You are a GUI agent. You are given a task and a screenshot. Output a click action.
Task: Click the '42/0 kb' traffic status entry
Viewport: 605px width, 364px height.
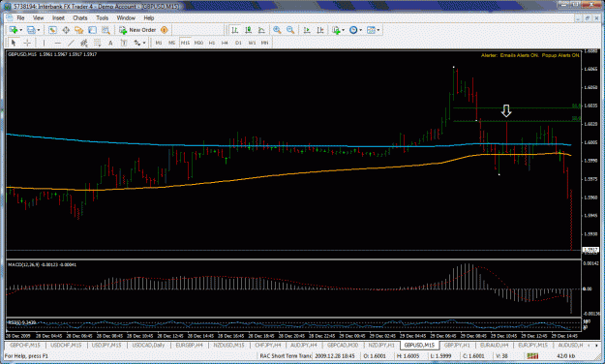566,356
